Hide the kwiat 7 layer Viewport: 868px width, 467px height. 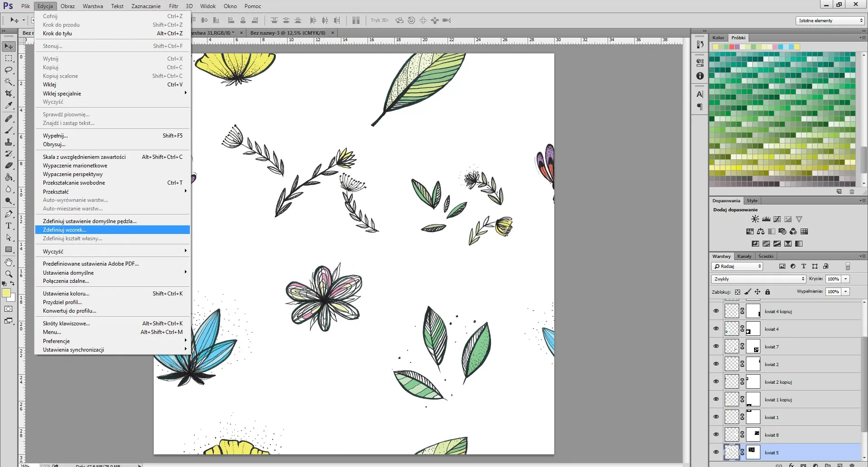[x=716, y=347]
